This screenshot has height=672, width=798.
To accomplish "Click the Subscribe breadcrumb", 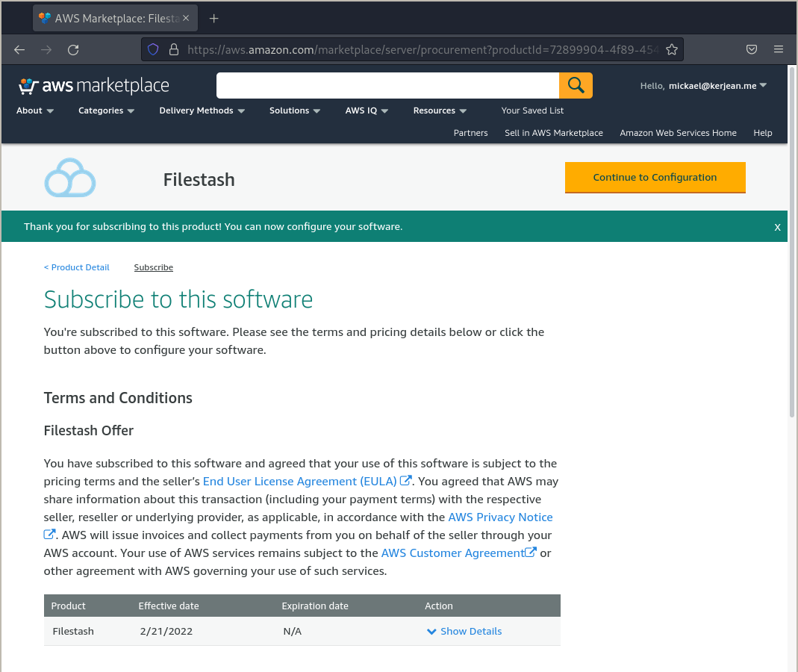I will click(x=153, y=267).
